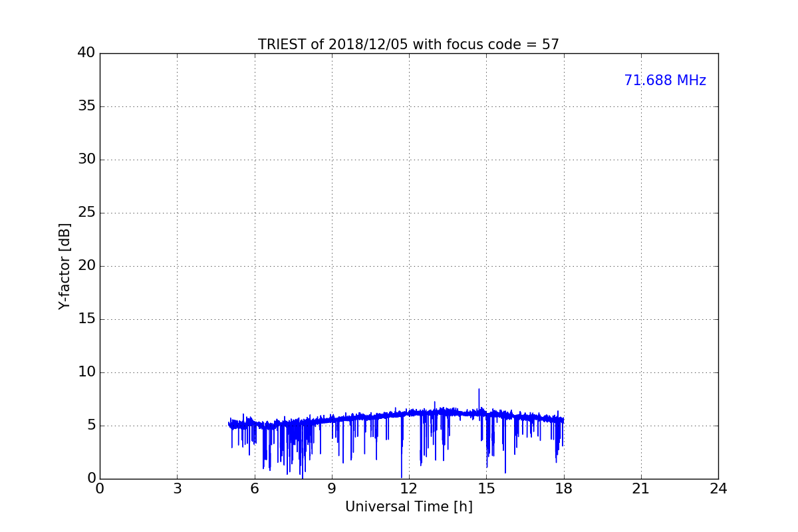
Task: Click the y-axis tick label '10'
Action: [86, 372]
